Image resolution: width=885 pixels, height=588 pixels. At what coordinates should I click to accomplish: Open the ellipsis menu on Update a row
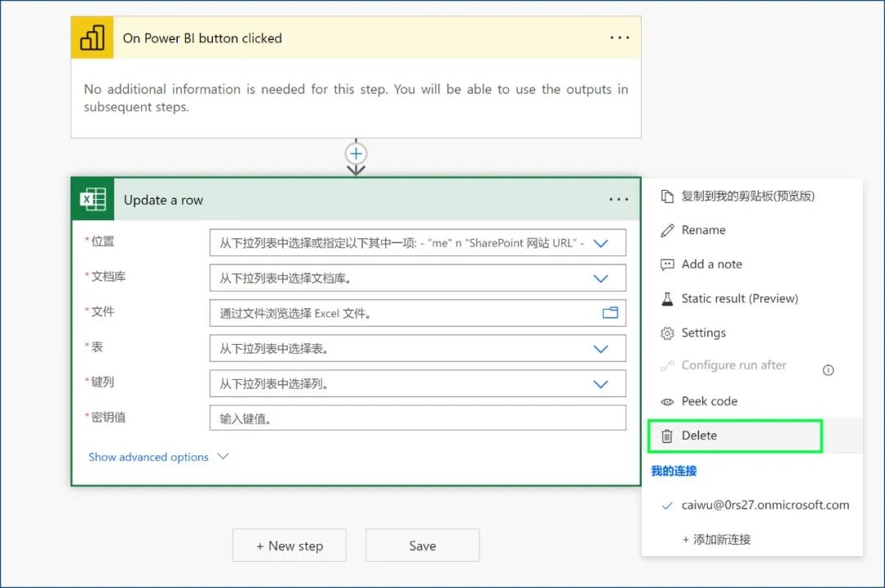point(619,199)
